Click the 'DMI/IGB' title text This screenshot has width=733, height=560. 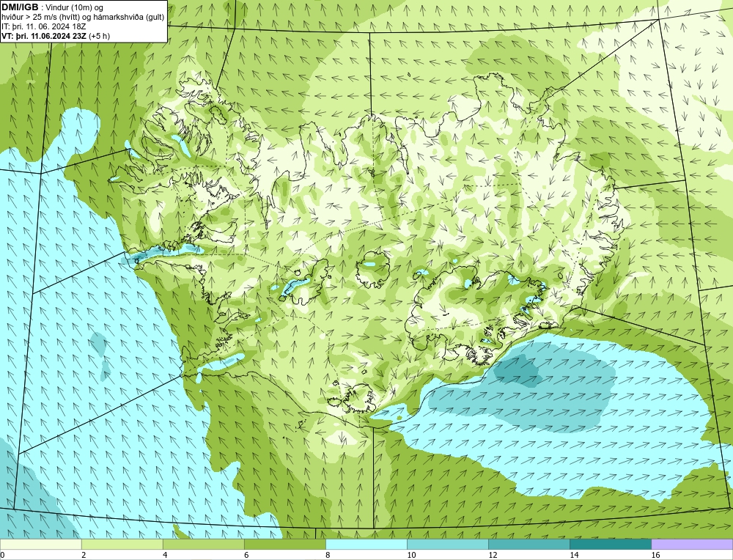(20, 7)
